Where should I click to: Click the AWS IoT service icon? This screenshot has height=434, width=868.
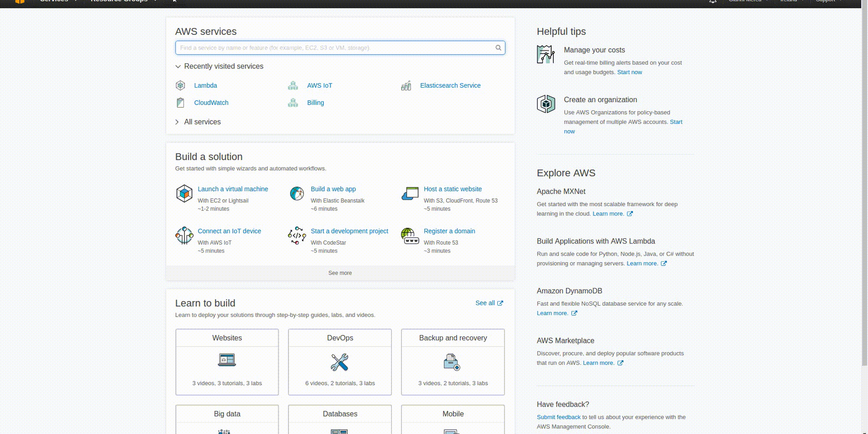click(x=293, y=85)
